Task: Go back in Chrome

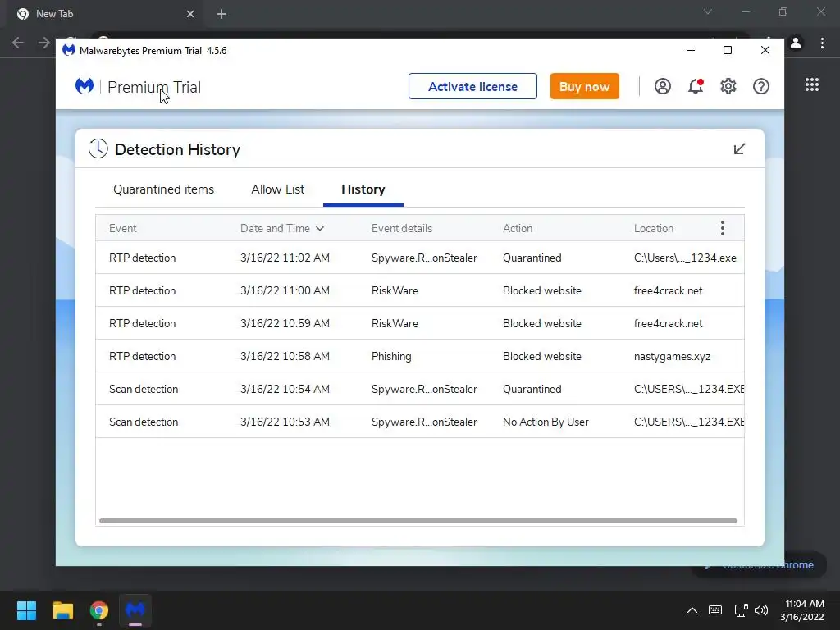Action: [x=18, y=43]
